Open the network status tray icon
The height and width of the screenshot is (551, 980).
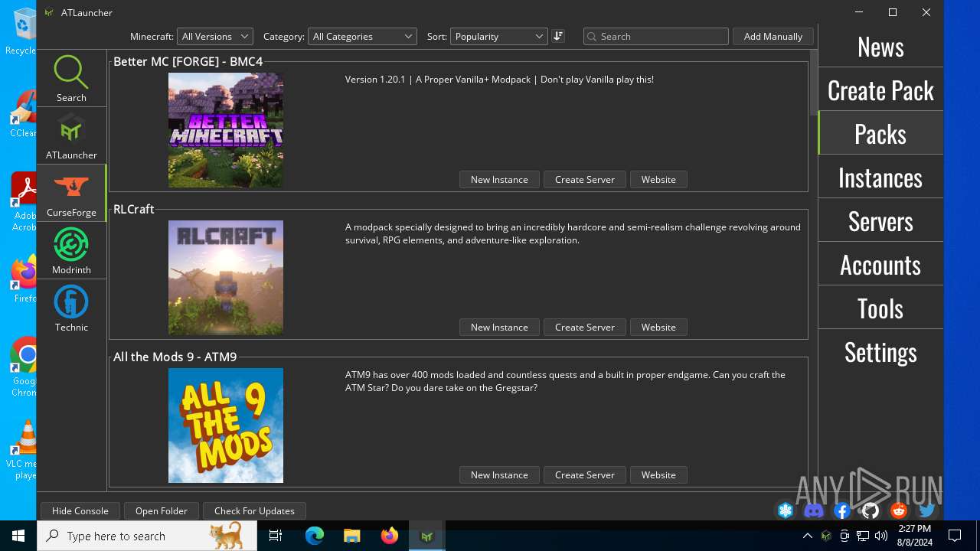click(x=862, y=536)
